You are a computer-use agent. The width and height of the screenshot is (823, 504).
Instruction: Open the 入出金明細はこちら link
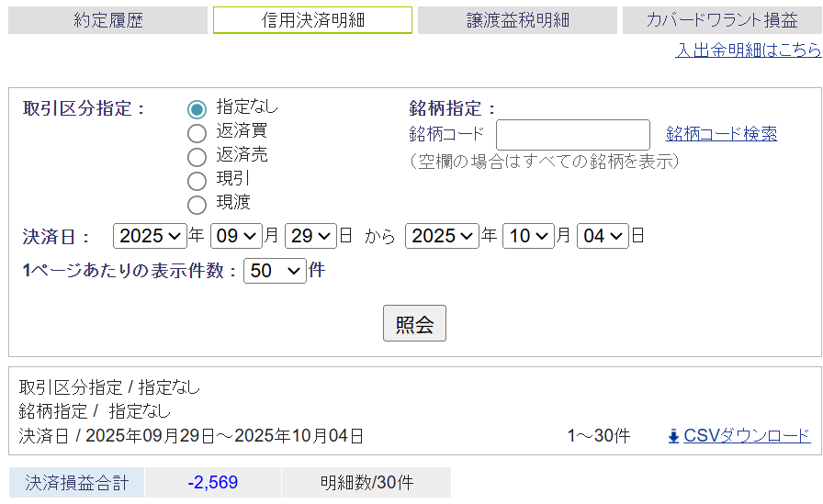(748, 50)
